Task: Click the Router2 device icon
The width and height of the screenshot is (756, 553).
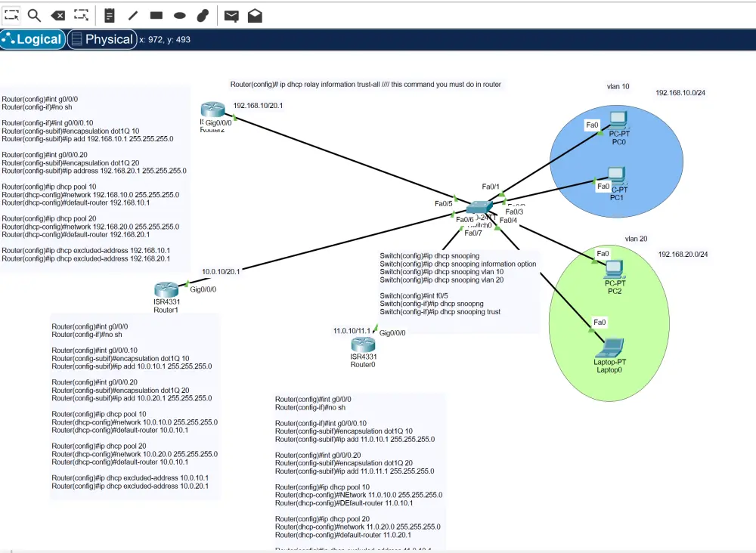Action: [212, 110]
